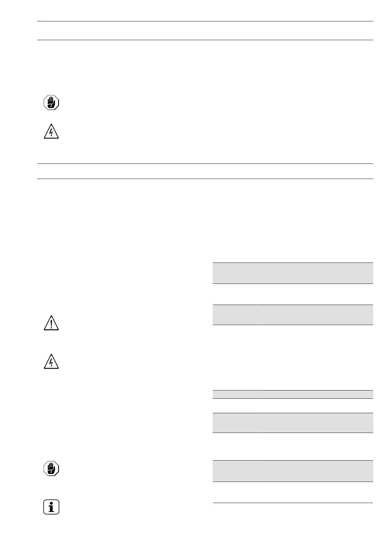This screenshot has width=392, height=554.
Task: Select lower table's bottom white row, right cell
Action: (316, 492)
